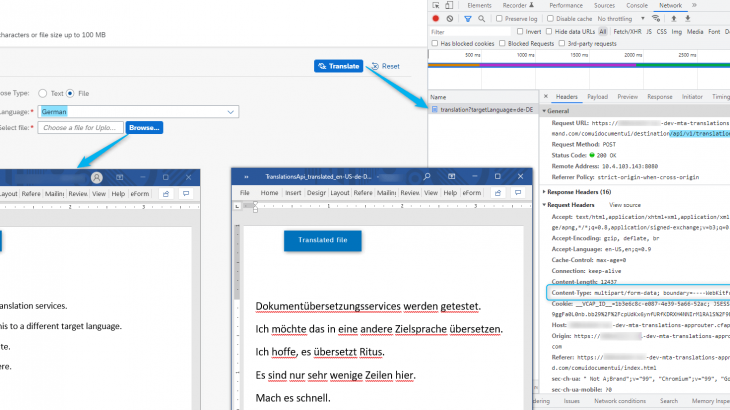Click the Filter input field in Network panel
This screenshot has height=410, width=730.
469,32
